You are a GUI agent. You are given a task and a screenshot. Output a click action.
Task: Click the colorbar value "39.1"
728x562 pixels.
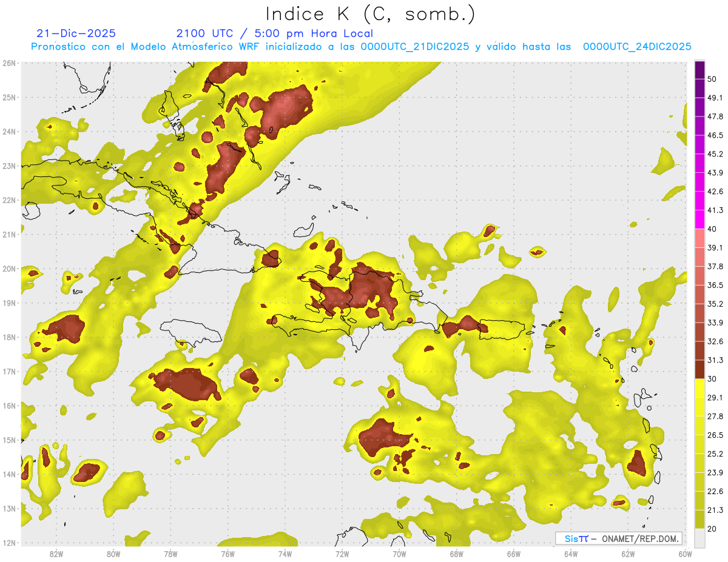tap(715, 247)
